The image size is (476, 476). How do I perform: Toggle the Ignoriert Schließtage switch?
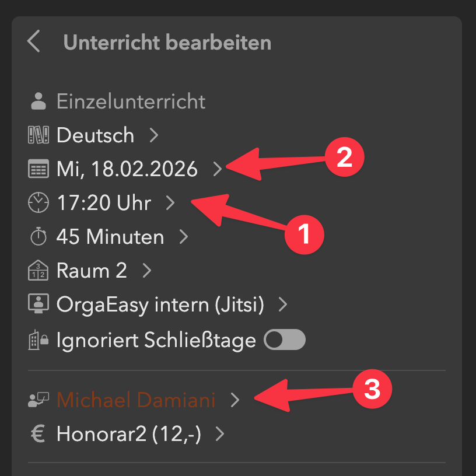pyautogui.click(x=285, y=339)
